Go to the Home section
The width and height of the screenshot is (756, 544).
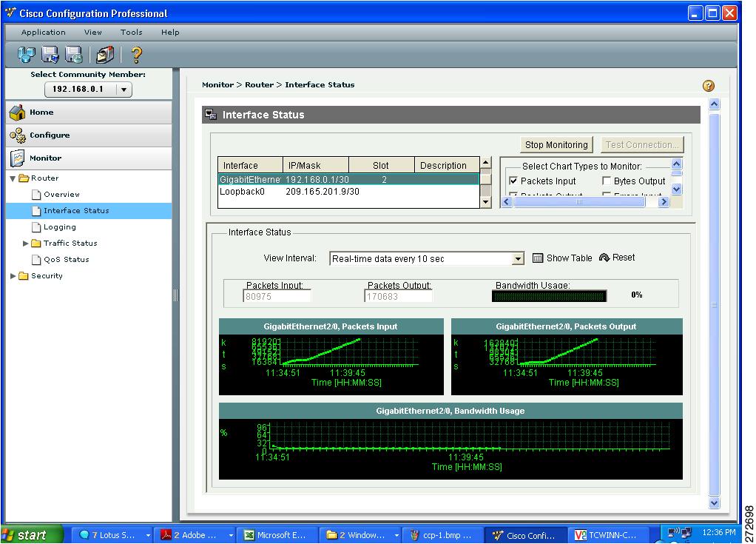pos(89,113)
